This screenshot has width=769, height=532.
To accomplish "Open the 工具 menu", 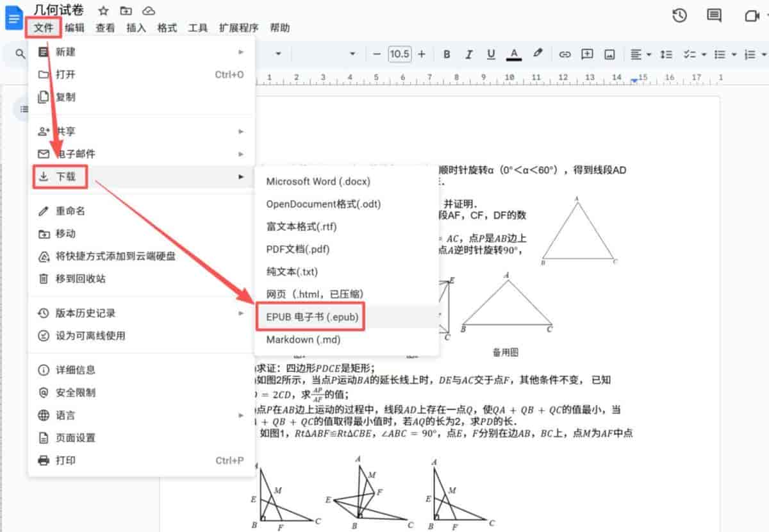I will (x=197, y=28).
